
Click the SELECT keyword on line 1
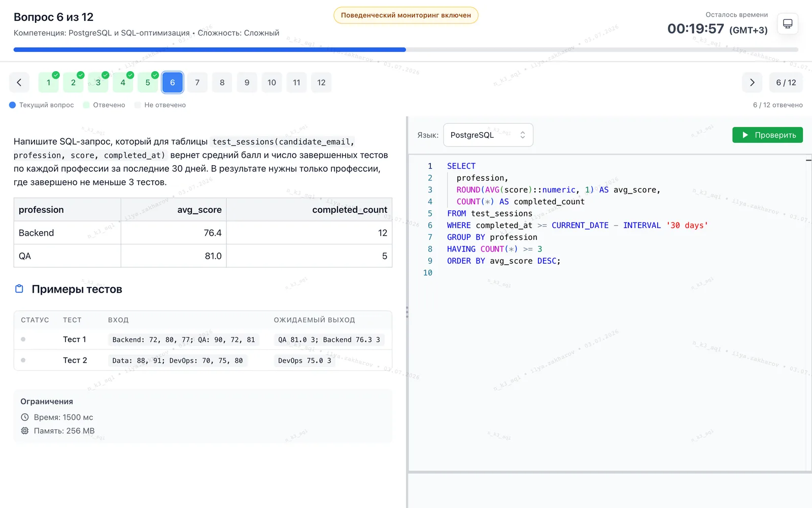[461, 166]
